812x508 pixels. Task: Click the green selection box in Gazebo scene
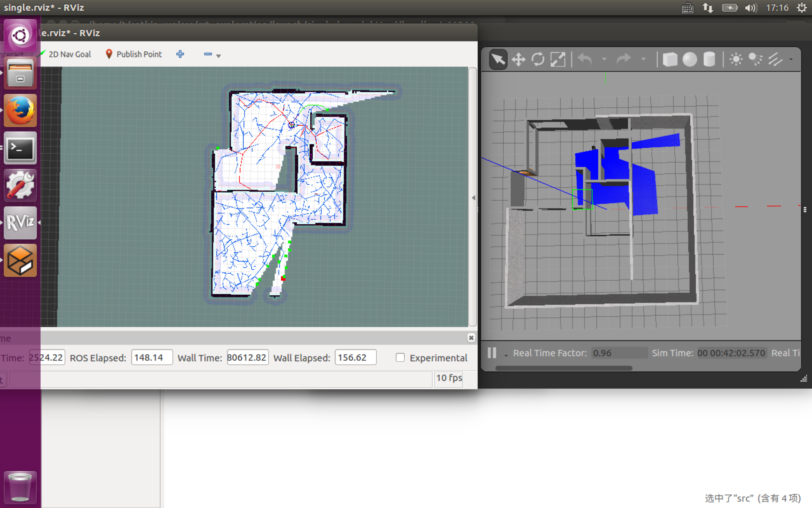582,199
